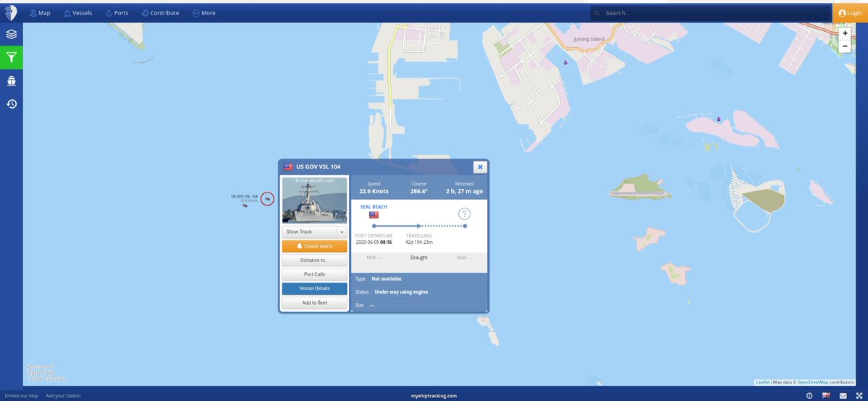
Task: Click the red-circled selected vessel marker
Action: pyautogui.click(x=267, y=198)
